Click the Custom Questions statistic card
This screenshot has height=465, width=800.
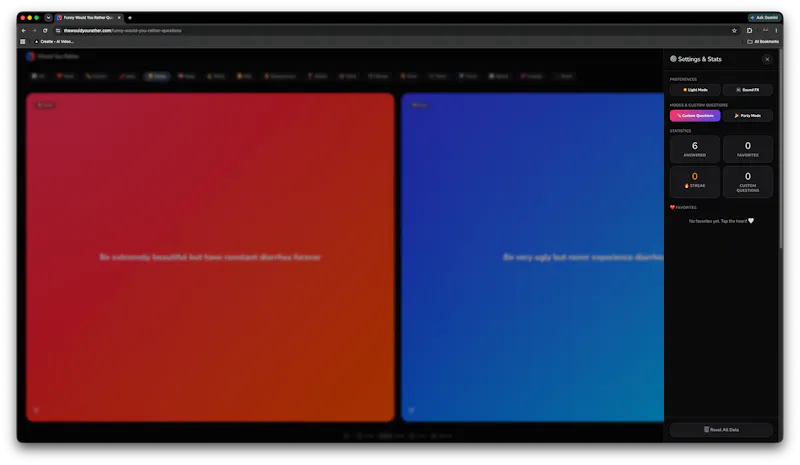[x=747, y=182]
